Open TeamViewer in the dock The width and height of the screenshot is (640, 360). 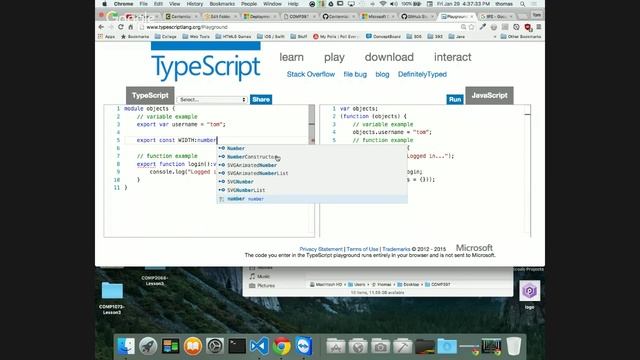[304, 346]
